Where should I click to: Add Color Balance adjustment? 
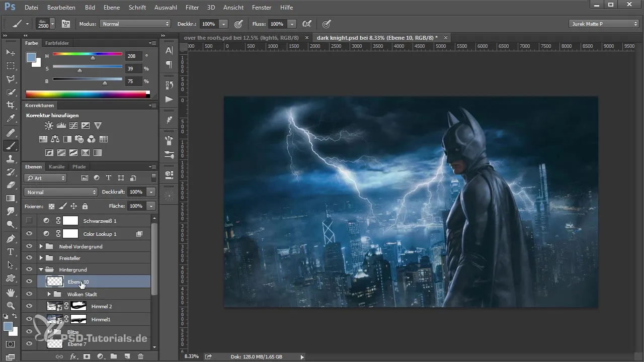pyautogui.click(x=55, y=139)
